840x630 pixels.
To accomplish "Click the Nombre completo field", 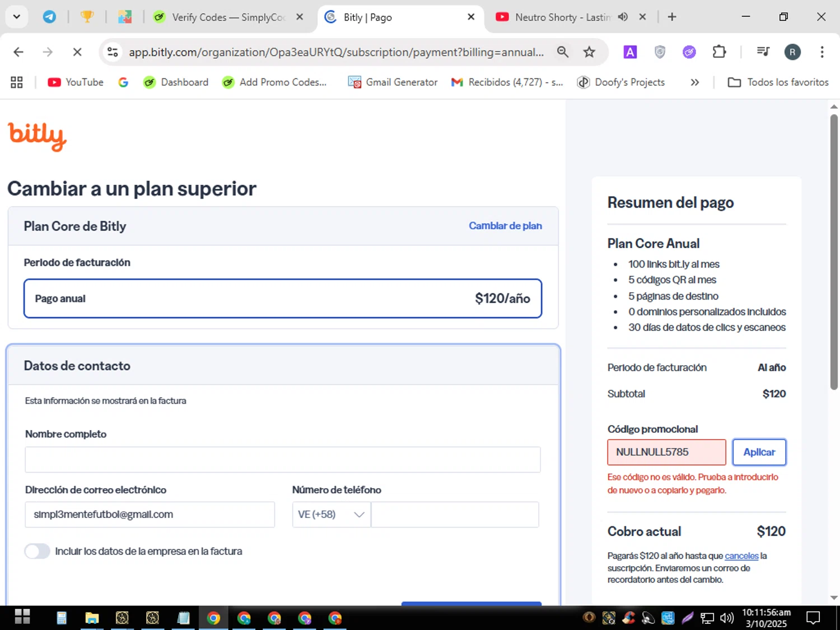I will [x=283, y=460].
